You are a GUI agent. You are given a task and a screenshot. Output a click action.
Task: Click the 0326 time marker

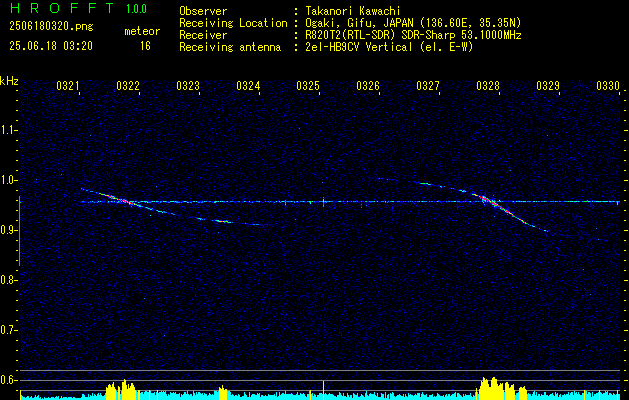(x=368, y=86)
